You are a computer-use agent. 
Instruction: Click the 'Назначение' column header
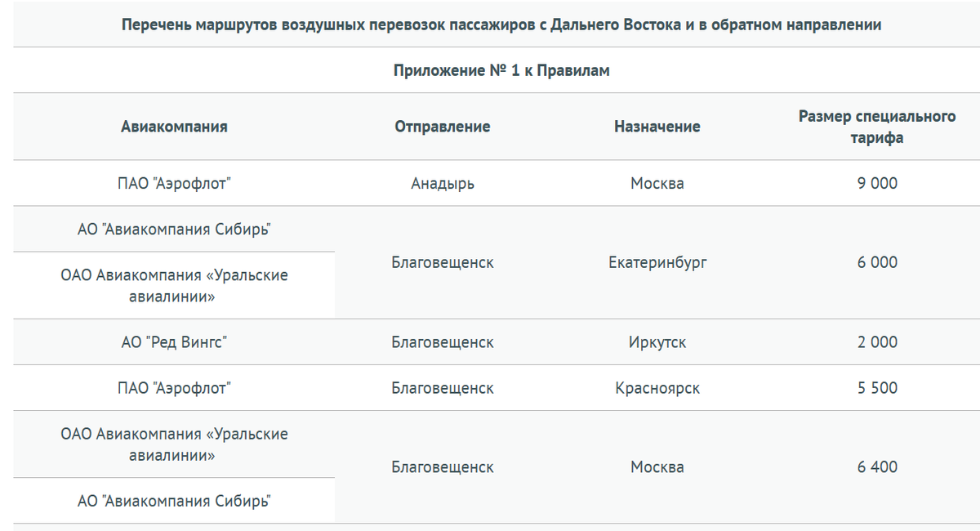(657, 127)
